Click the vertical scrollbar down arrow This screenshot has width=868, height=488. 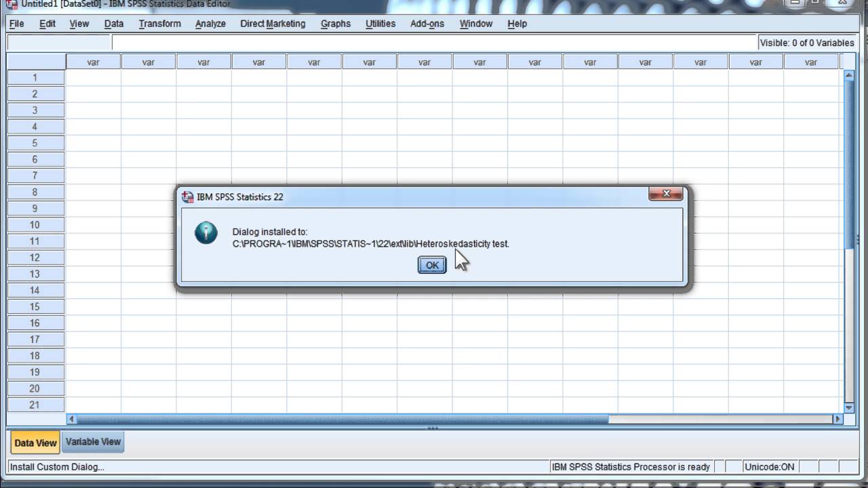[848, 407]
